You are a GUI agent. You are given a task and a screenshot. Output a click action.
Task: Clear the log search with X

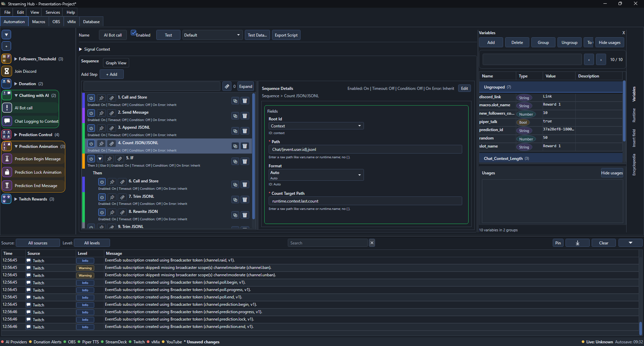click(x=372, y=243)
